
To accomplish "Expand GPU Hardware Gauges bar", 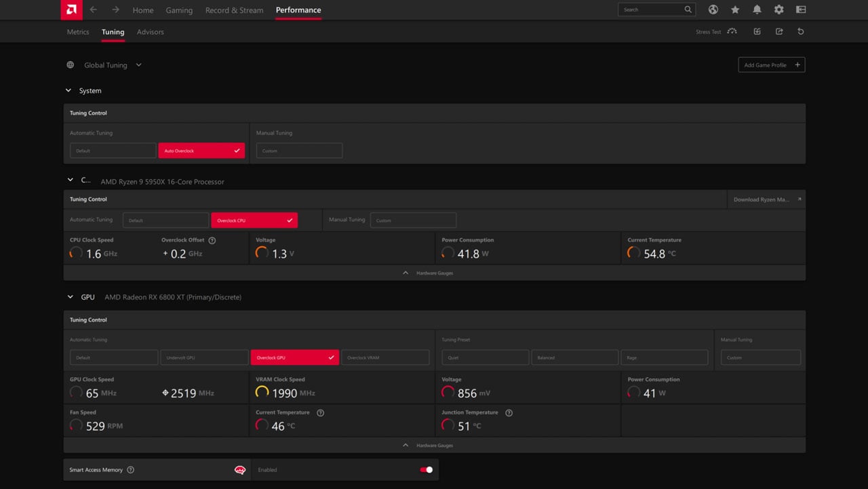I will point(434,445).
